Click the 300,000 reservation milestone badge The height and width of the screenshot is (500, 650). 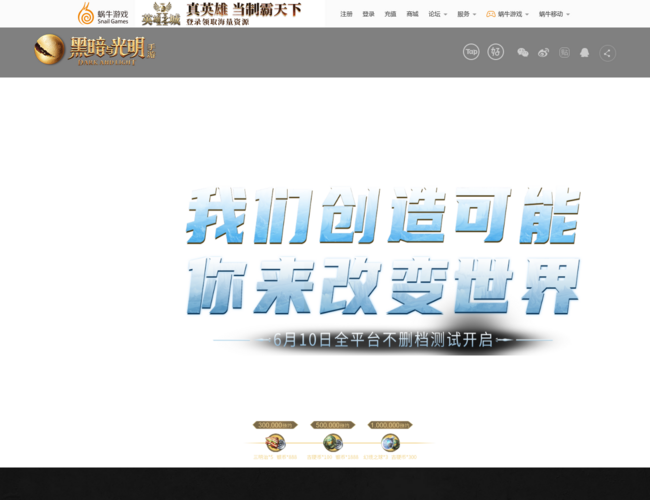(275, 425)
